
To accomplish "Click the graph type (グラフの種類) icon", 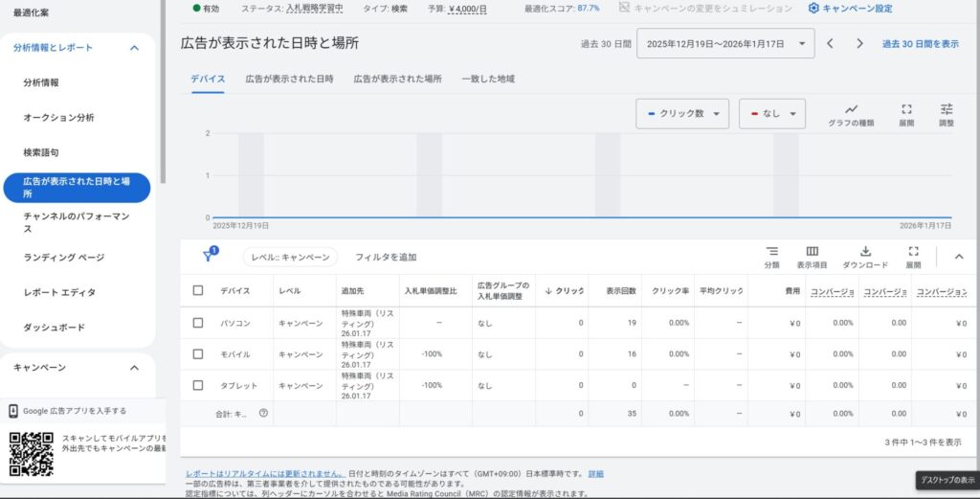I will 850,109.
